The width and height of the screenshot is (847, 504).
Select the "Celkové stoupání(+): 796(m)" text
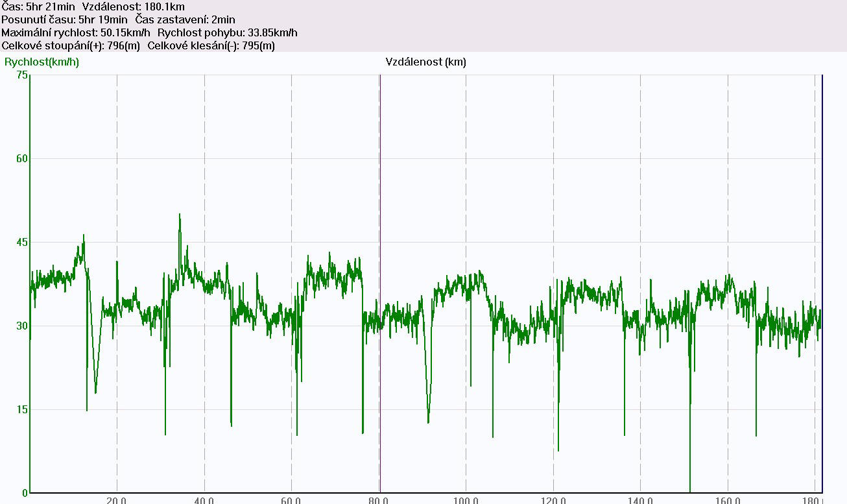tap(71, 46)
